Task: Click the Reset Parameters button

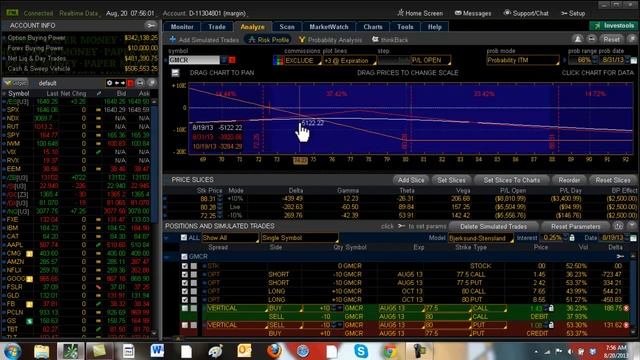Action: (x=576, y=227)
